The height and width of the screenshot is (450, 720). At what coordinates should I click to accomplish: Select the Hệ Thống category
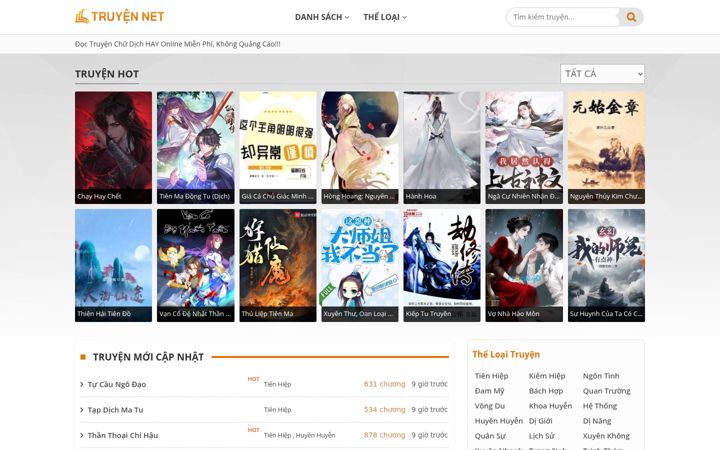pos(600,406)
